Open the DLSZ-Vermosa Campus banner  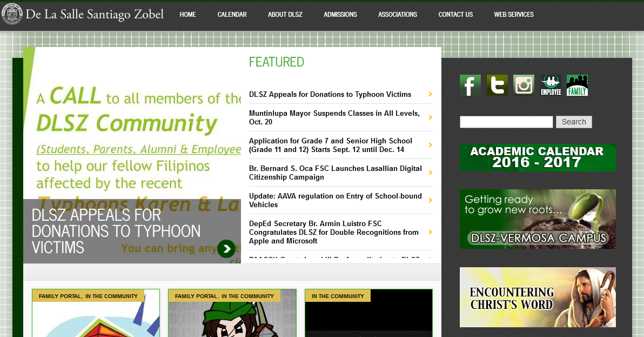tap(538, 219)
